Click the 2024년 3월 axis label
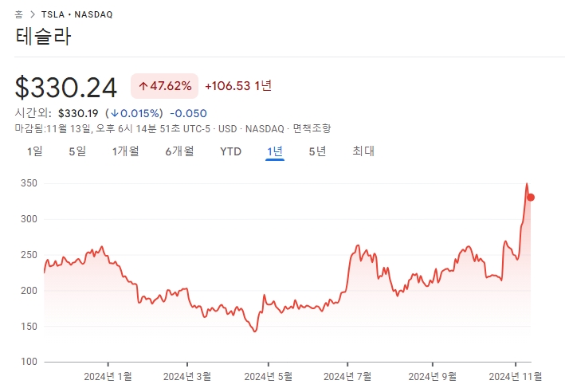This screenshot has height=392, width=565. [187, 377]
